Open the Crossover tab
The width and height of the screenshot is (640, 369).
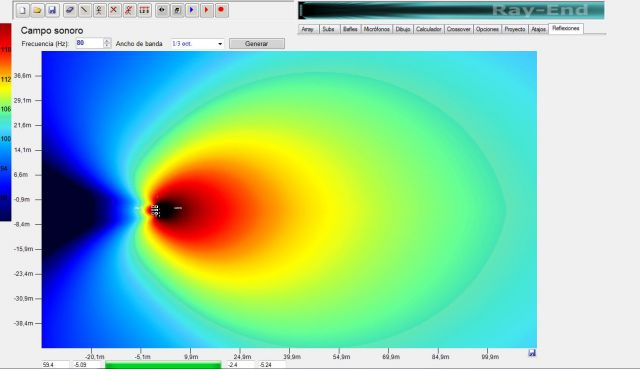pos(458,29)
